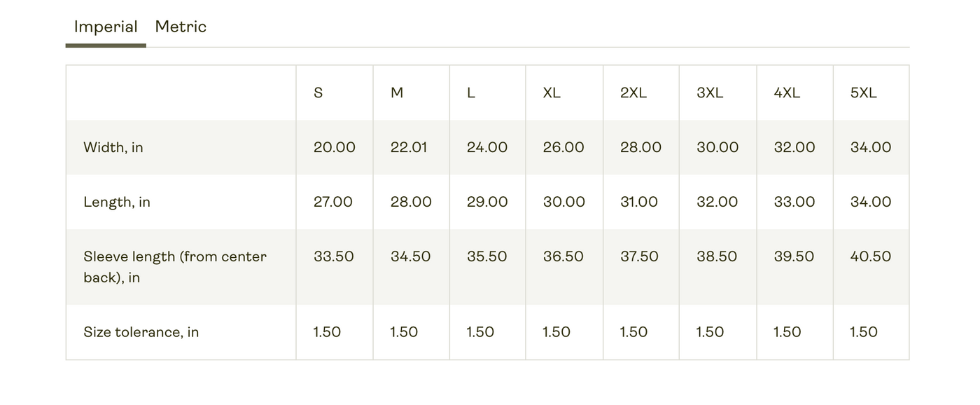Image resolution: width=980 pixels, height=405 pixels.
Task: Switch to the Metric tab
Action: coord(181,27)
